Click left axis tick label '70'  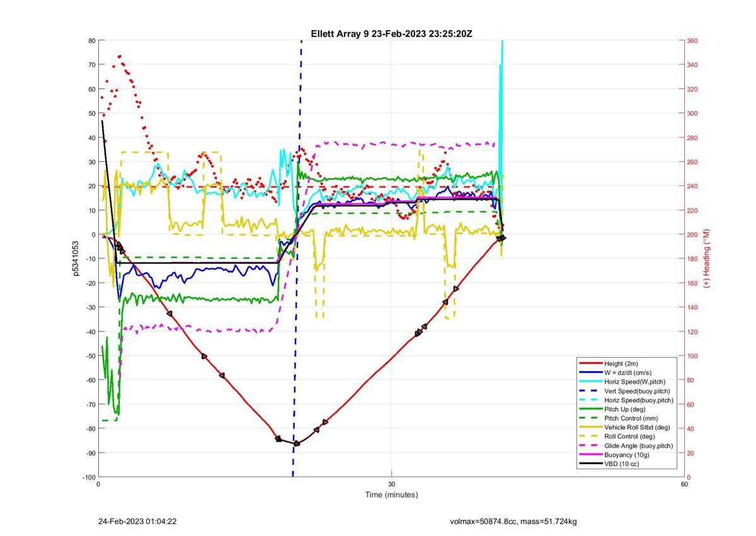[92, 65]
